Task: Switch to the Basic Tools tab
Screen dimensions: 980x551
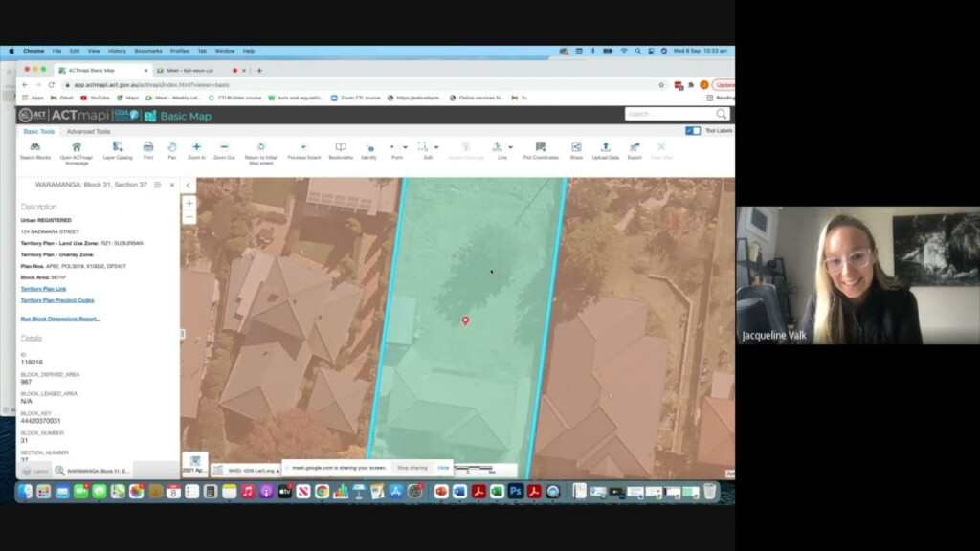Action: (38, 131)
